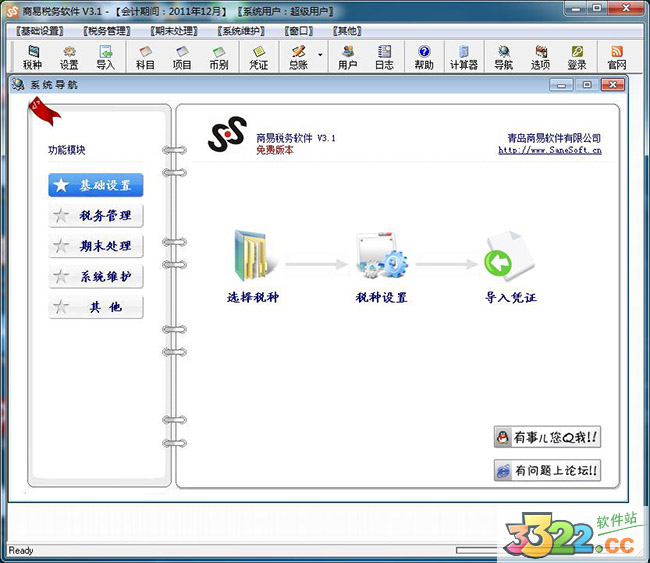Open the 税种 toolbar icon
This screenshot has width=650, height=563.
(x=32, y=57)
